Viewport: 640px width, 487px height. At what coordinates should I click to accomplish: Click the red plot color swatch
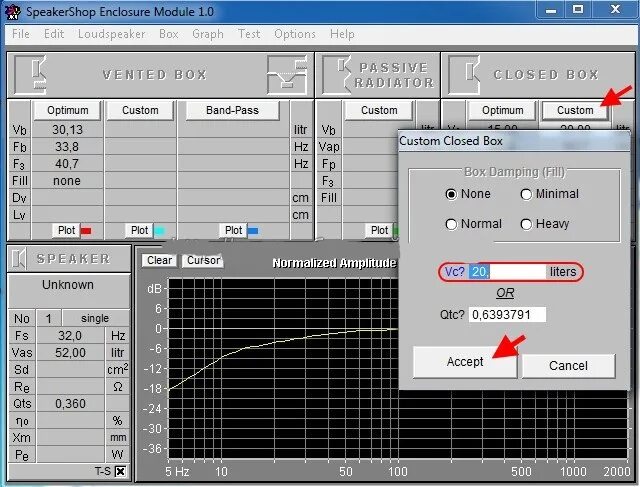tap(86, 231)
